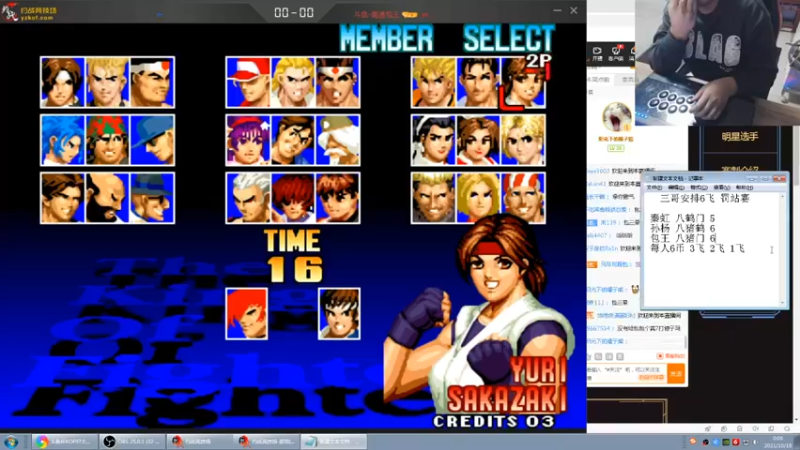Image resolution: width=800 pixels, height=450 pixels.
Task: Choose Clark in the blue cap
Action: (152, 140)
